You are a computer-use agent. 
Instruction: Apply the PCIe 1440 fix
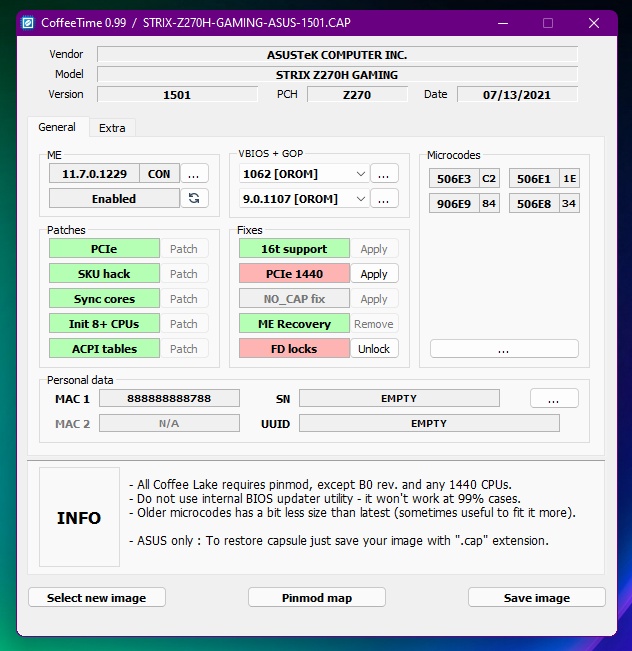pyautogui.click(x=374, y=274)
